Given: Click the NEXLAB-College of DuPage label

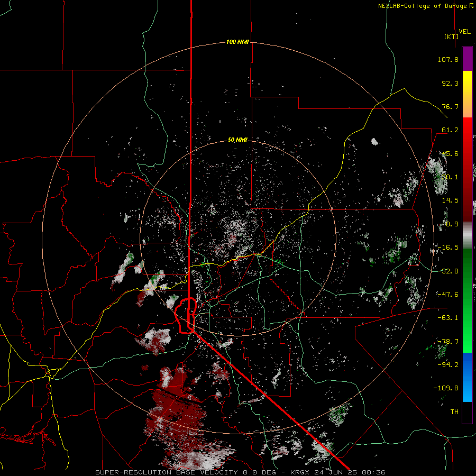Looking at the screenshot, I should click(423, 6).
